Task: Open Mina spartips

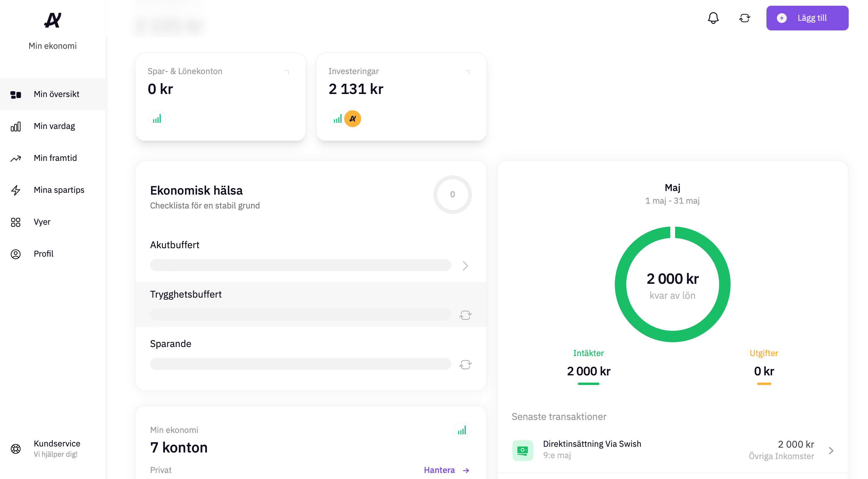Action: pyautogui.click(x=59, y=190)
